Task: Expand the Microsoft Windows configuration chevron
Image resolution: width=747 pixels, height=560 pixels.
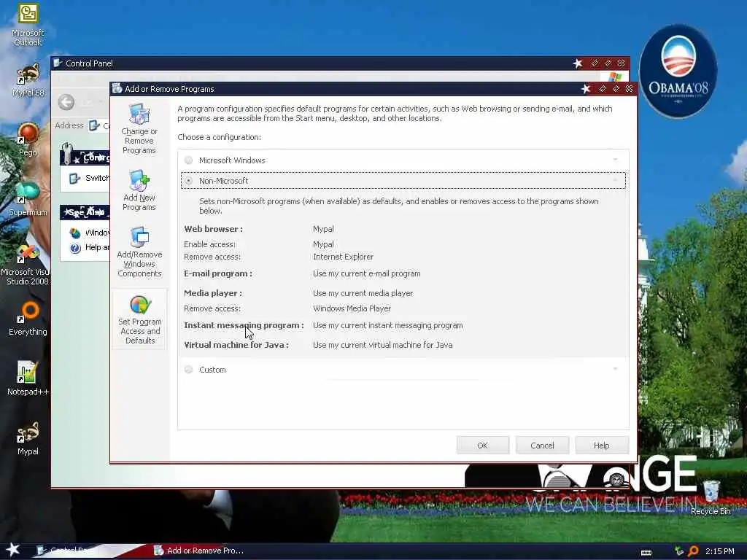Action: coord(615,160)
